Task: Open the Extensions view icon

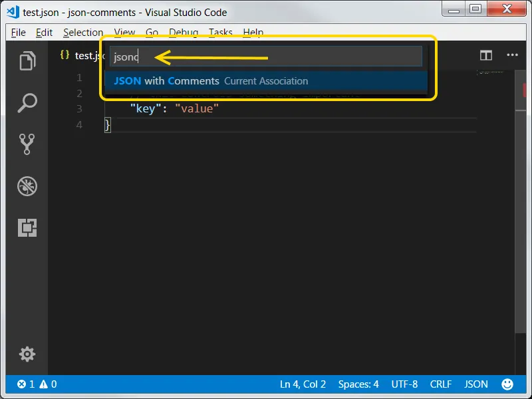Action: coord(27,227)
